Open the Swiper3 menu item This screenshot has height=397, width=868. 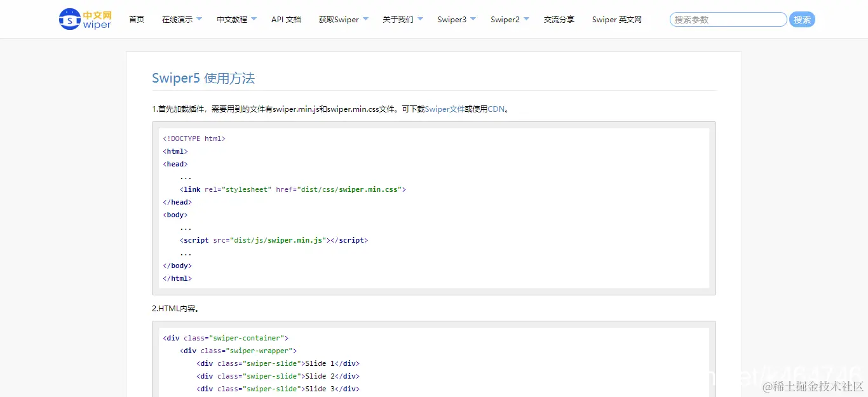[x=452, y=20]
